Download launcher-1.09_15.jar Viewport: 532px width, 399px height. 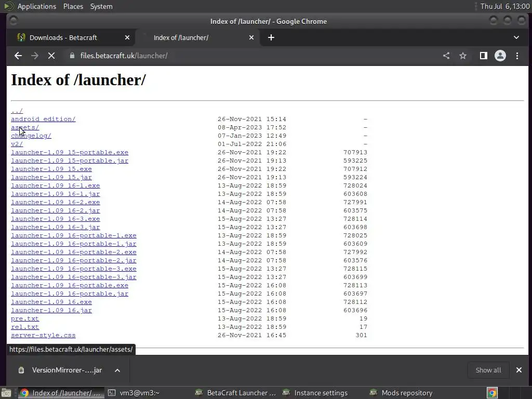tap(51, 178)
